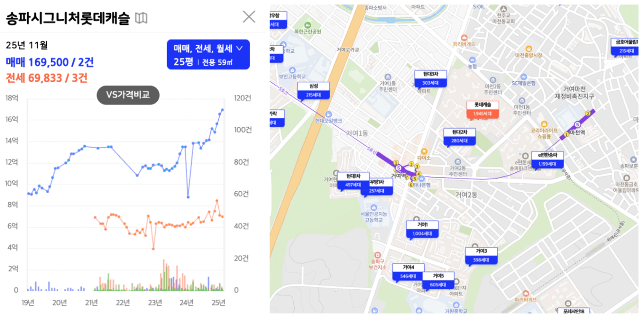
Task: Click the 25년 x-axis label in chart
Action: (x=219, y=303)
